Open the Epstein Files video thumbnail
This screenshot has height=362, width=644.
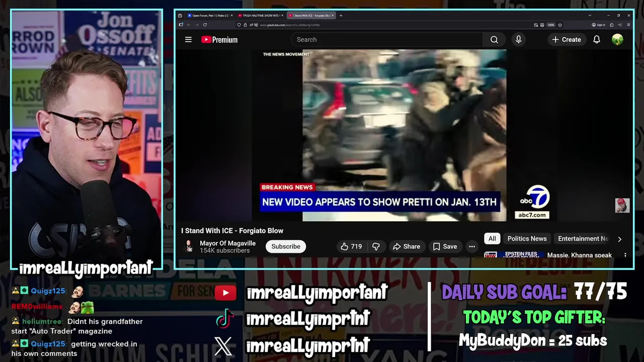click(514, 254)
